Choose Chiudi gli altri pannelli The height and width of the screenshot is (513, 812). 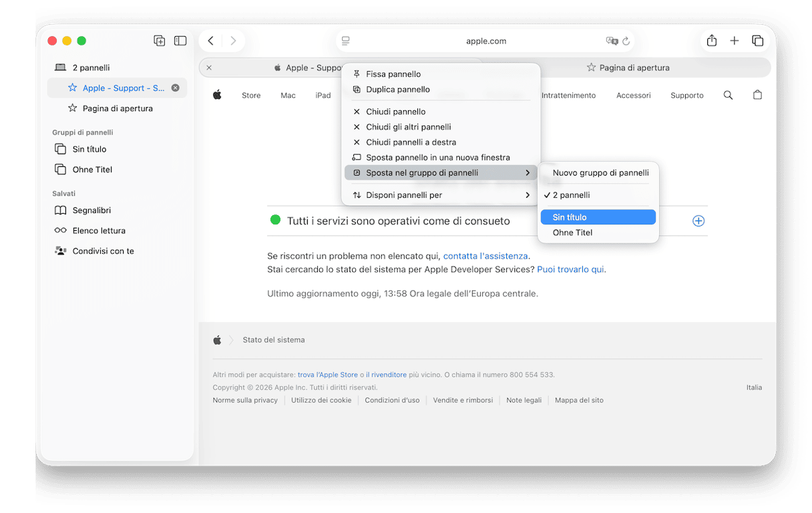(441, 127)
